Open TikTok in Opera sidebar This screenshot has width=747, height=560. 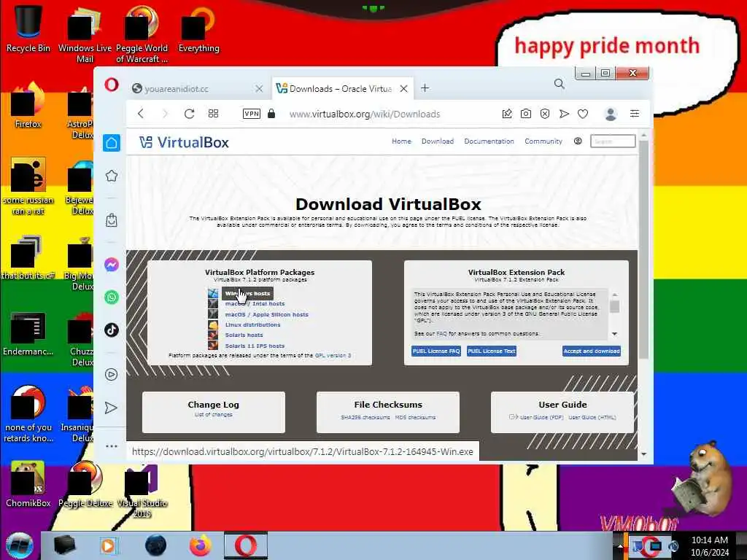[x=112, y=330]
